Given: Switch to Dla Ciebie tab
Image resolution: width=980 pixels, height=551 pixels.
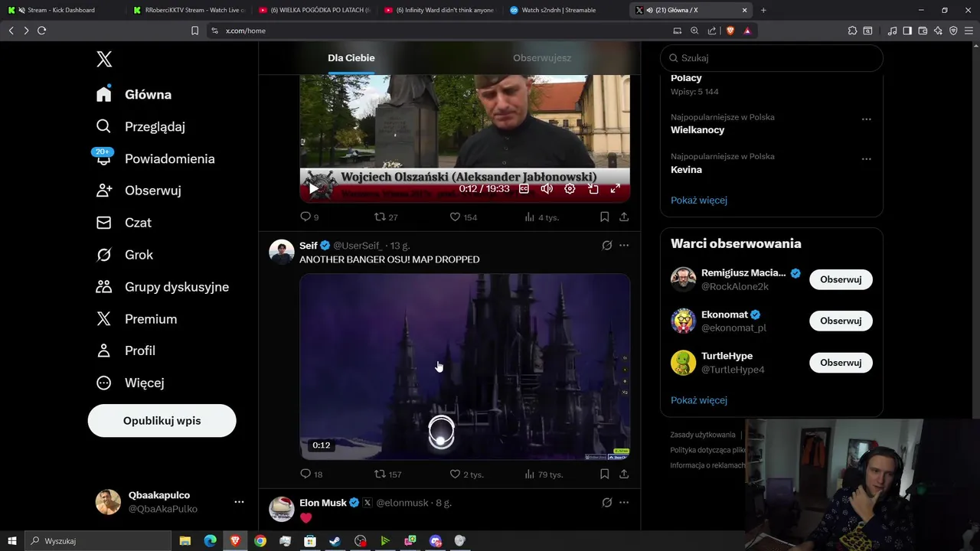Looking at the screenshot, I should (x=351, y=58).
